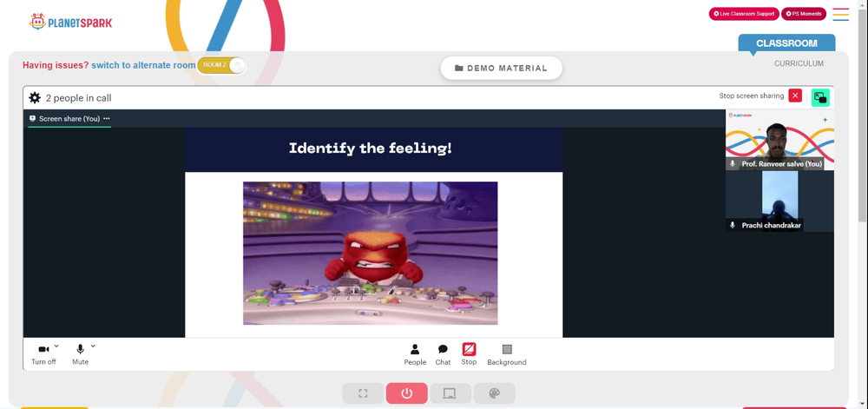Click 'Identify the feeling!' slide heading
868x409 pixels.
[x=371, y=148]
